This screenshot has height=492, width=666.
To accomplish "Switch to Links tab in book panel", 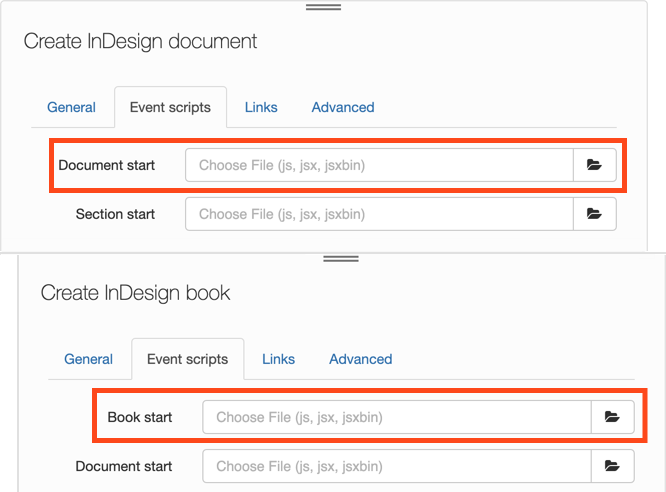I will pyautogui.click(x=278, y=359).
